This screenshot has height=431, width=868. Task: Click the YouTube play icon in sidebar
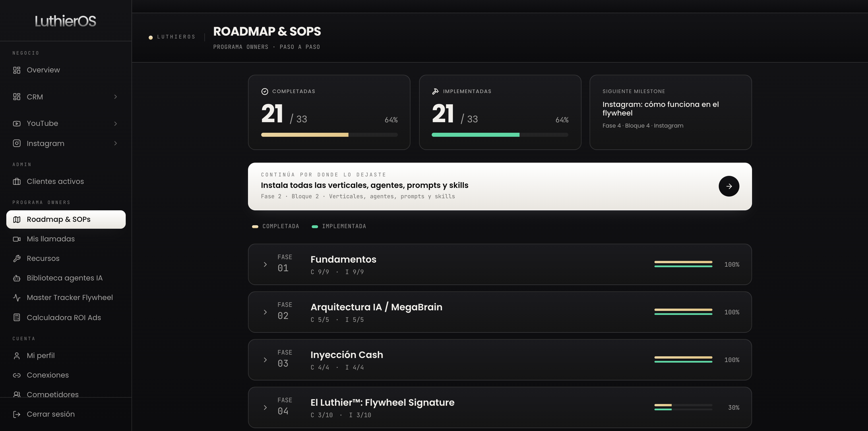[x=17, y=124]
